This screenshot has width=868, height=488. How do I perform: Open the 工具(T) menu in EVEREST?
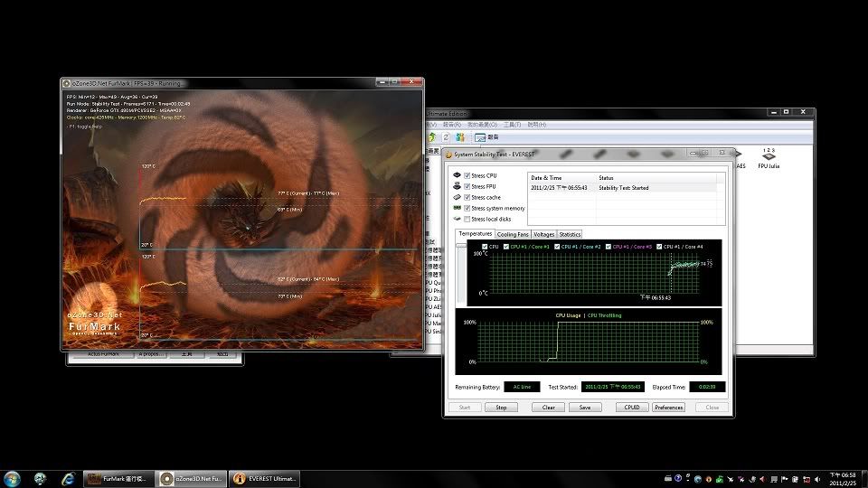click(512, 125)
